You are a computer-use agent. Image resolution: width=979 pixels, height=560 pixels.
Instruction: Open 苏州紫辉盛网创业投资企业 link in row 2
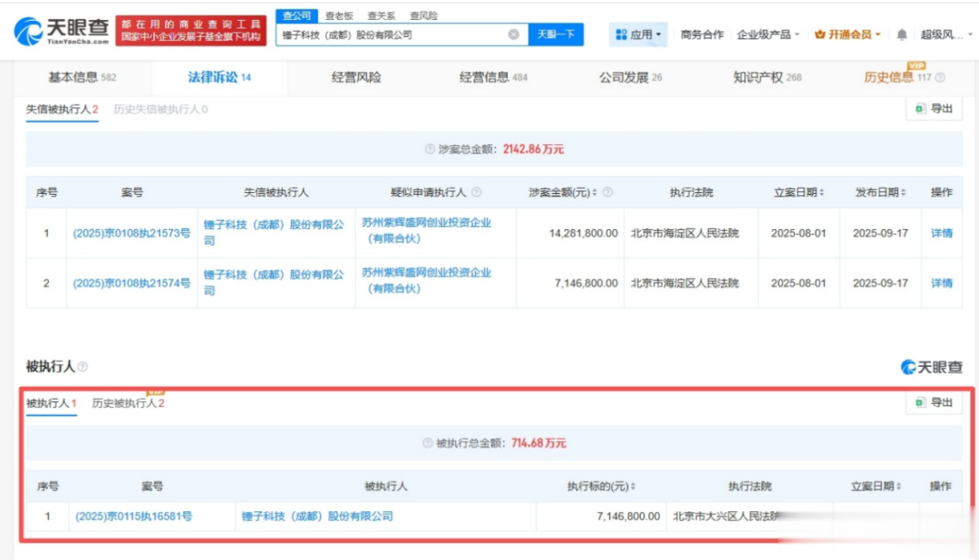pos(426,280)
